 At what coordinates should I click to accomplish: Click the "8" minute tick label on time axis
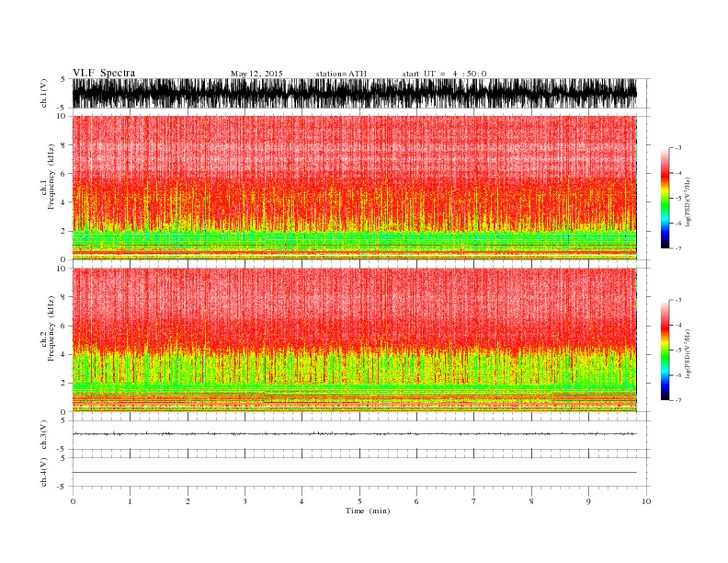pyautogui.click(x=531, y=501)
